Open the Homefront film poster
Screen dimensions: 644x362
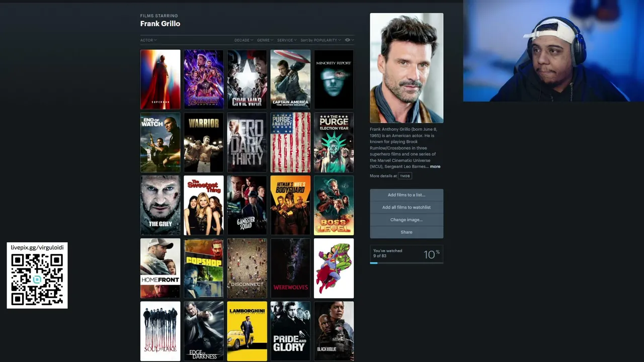click(160, 268)
